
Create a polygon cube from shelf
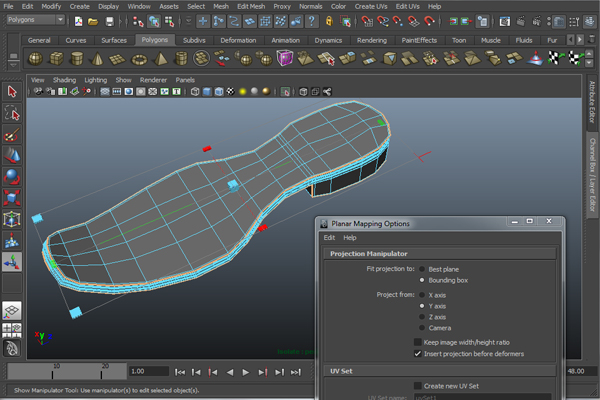[x=56, y=59]
